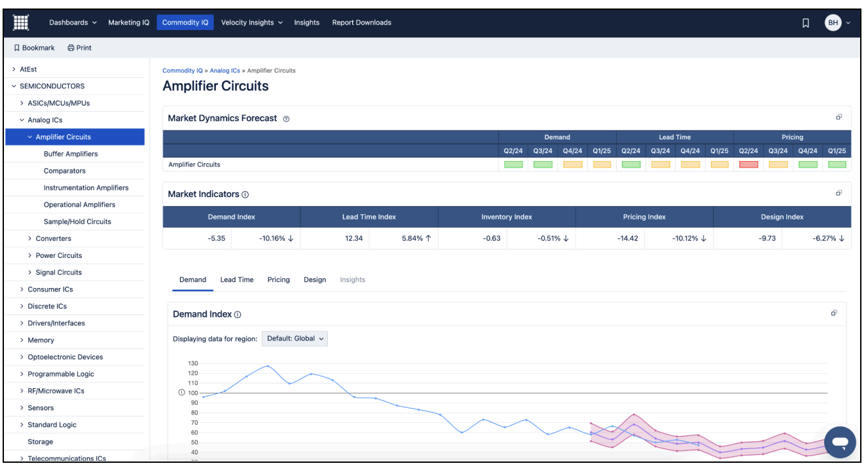The image size is (868, 470).
Task: Open the chat support bubble
Action: (840, 443)
